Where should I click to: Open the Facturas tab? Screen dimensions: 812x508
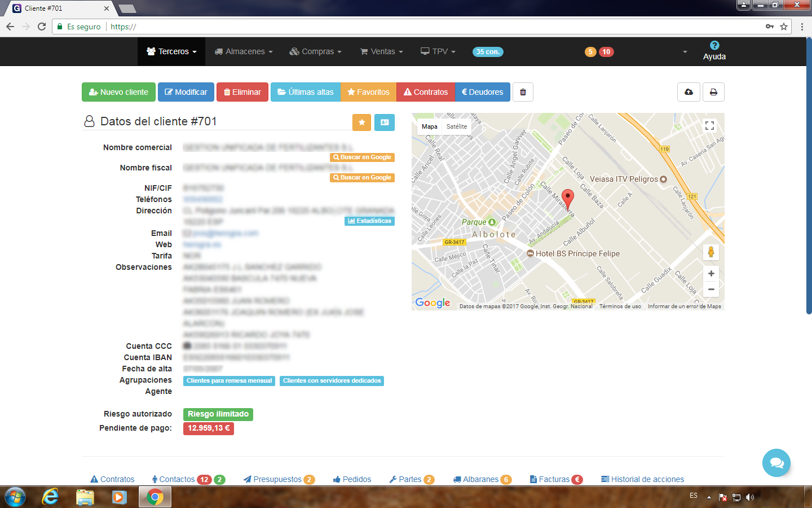point(554,479)
